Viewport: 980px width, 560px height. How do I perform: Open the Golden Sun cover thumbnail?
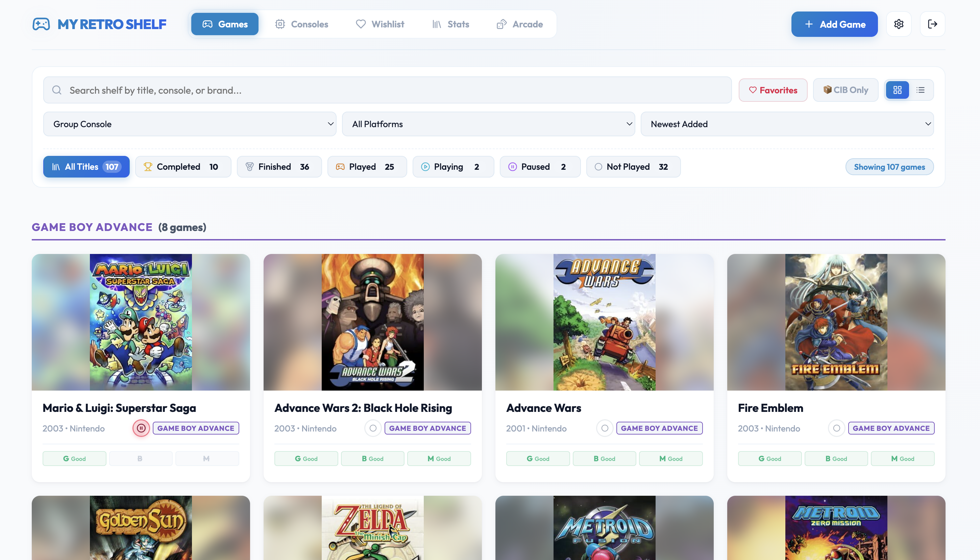(141, 528)
